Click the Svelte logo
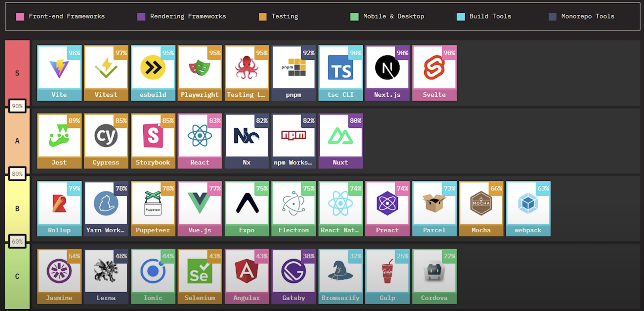The height and width of the screenshot is (311, 644). pyautogui.click(x=434, y=68)
